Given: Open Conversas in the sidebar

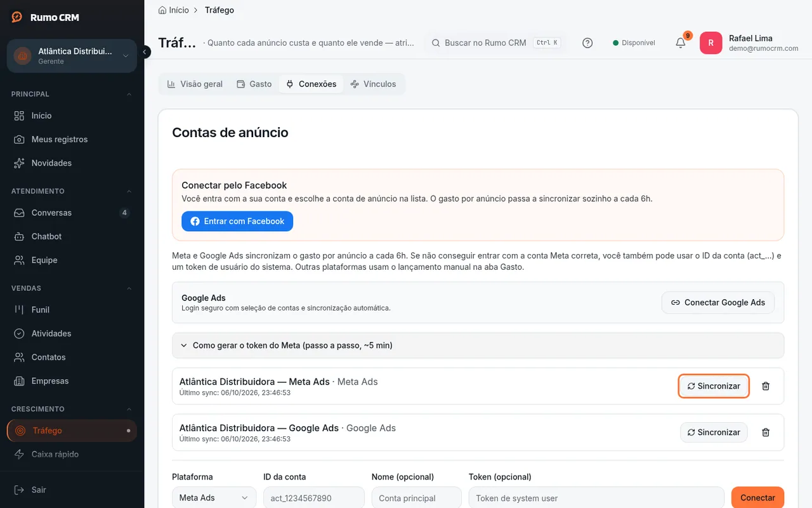Looking at the screenshot, I should coord(72,213).
